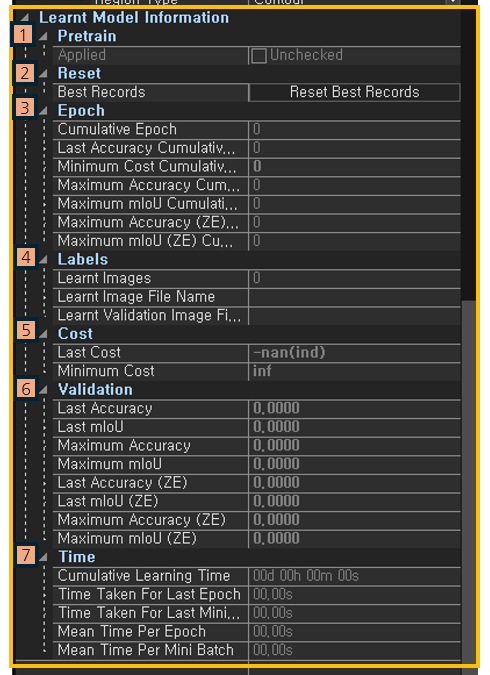490x675 pixels.
Task: Select the Maximum Accuracy Cum... row
Action: coord(257,185)
